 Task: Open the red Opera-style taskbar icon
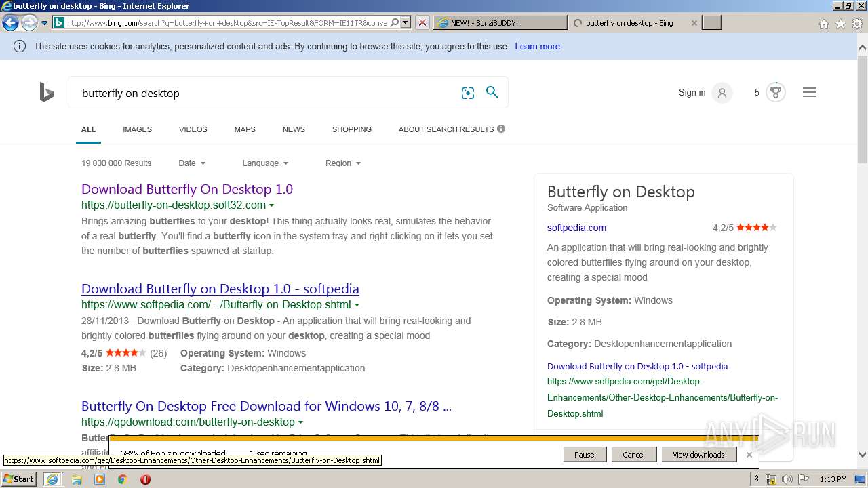point(145,479)
